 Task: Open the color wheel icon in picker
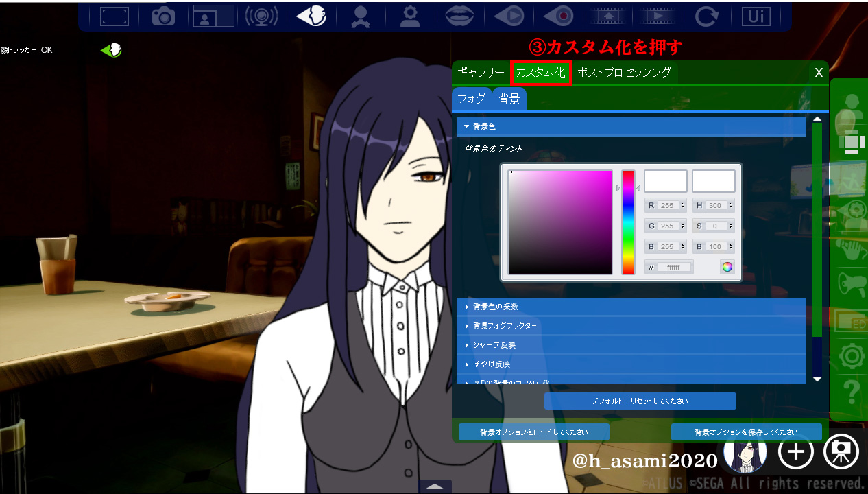click(727, 267)
